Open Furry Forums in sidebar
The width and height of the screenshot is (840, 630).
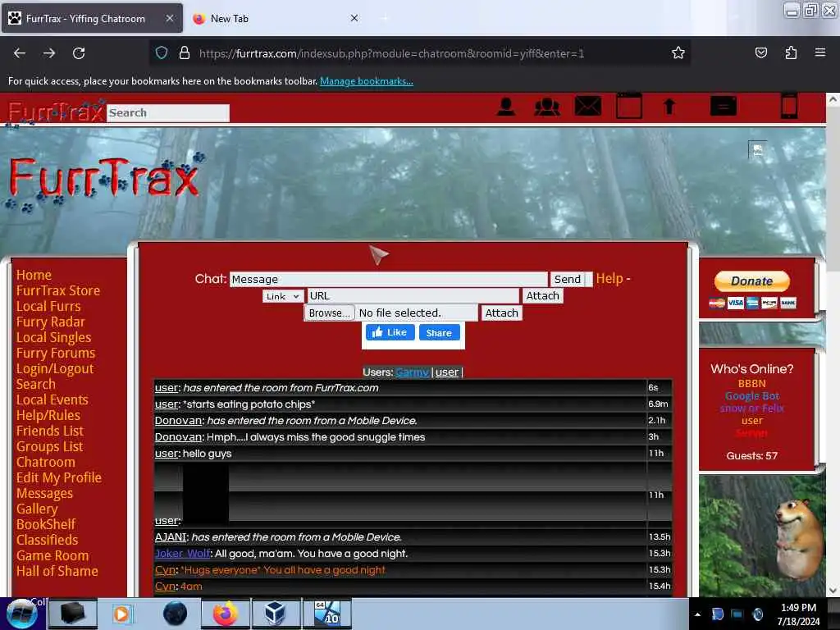pyautogui.click(x=56, y=353)
